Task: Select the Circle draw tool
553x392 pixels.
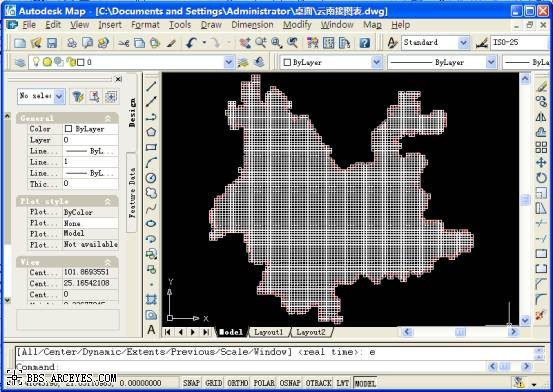Action: [x=151, y=178]
